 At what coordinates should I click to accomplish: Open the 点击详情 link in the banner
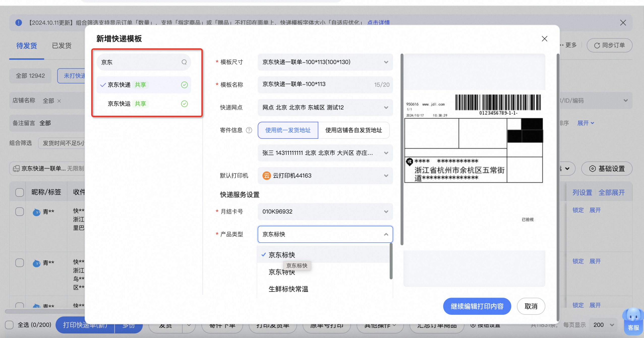point(378,22)
